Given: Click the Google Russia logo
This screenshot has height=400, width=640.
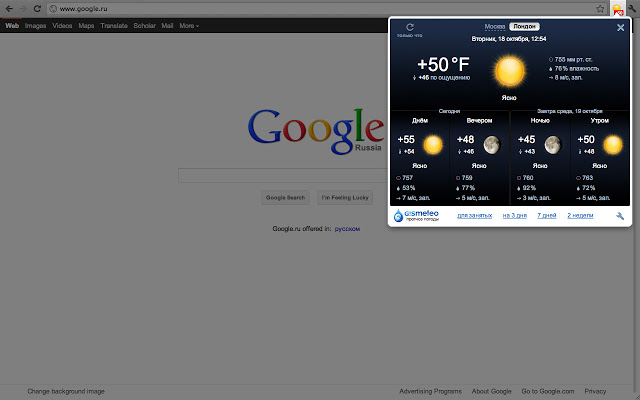Looking at the screenshot, I should [x=316, y=131].
